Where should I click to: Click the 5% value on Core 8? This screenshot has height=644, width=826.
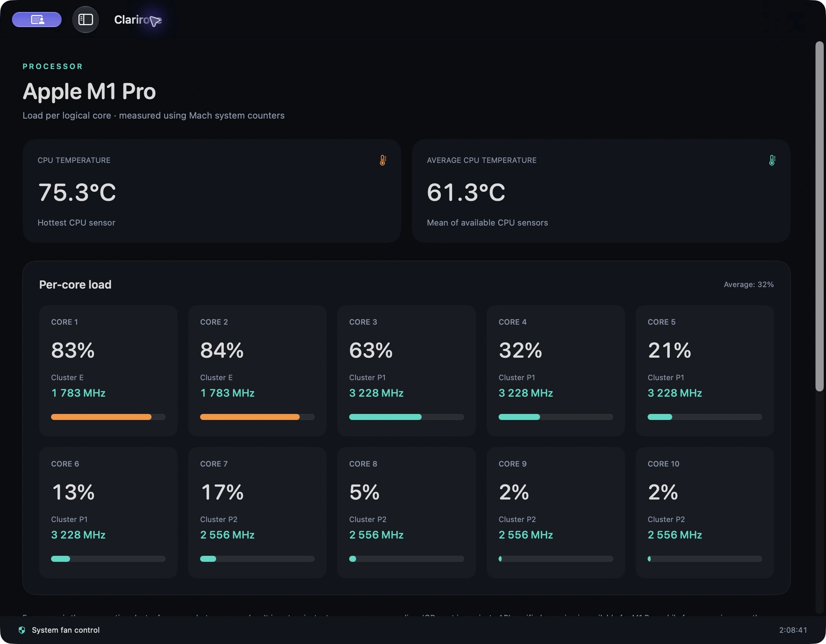click(x=364, y=492)
